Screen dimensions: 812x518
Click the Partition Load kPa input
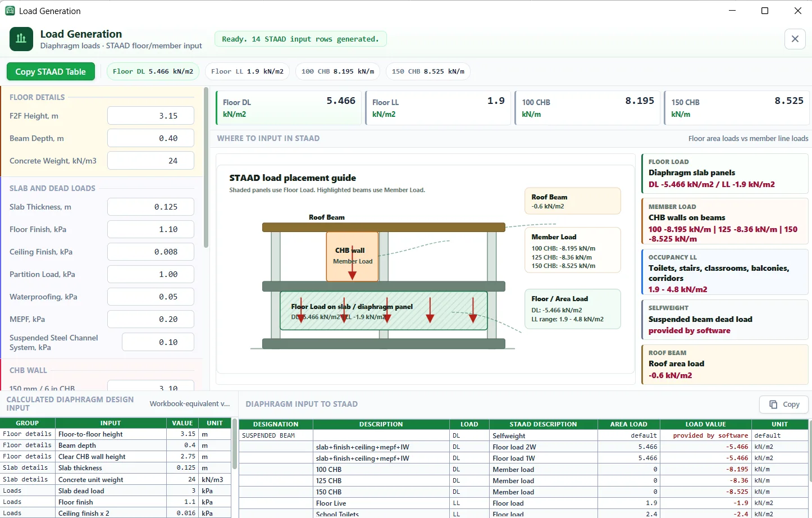click(x=150, y=274)
